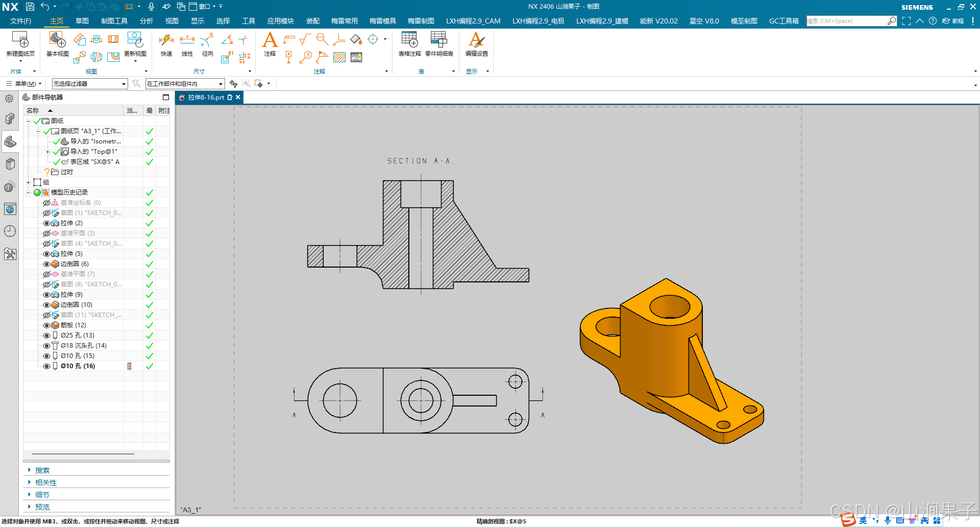The height and width of the screenshot is (528, 980).
Task: Select the Center Mark tool icon
Action: (x=373, y=39)
